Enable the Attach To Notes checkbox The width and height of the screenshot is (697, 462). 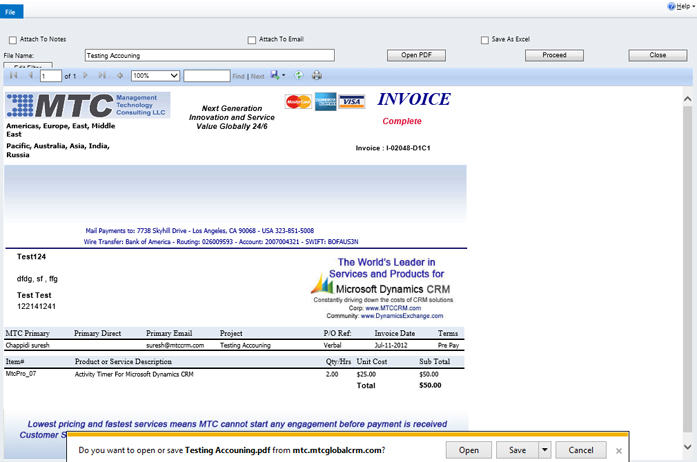click(12, 40)
